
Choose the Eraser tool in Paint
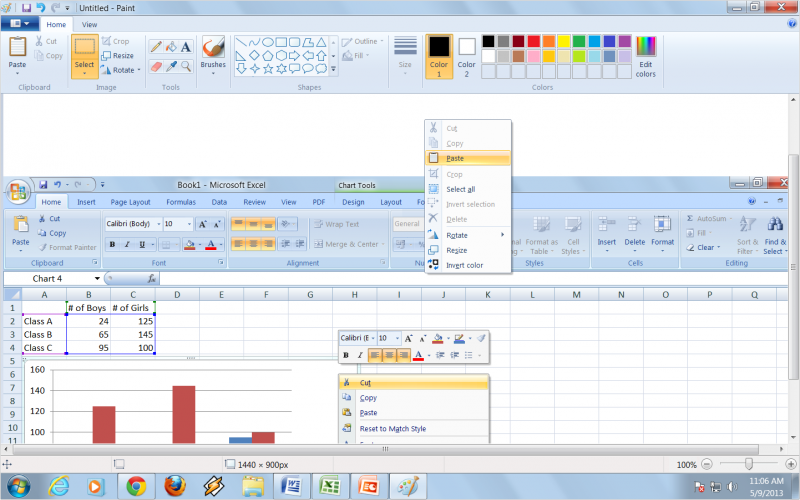[156, 66]
